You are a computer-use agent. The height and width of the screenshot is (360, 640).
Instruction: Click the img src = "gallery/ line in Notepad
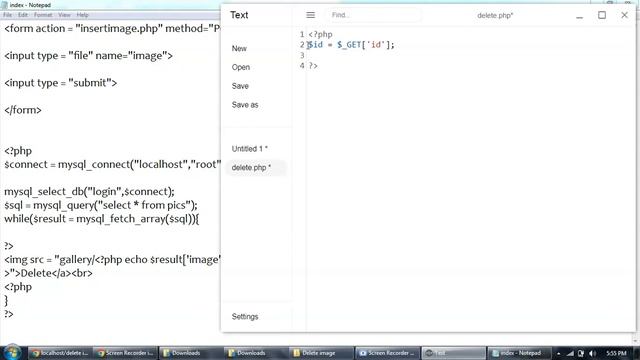click(x=112, y=260)
